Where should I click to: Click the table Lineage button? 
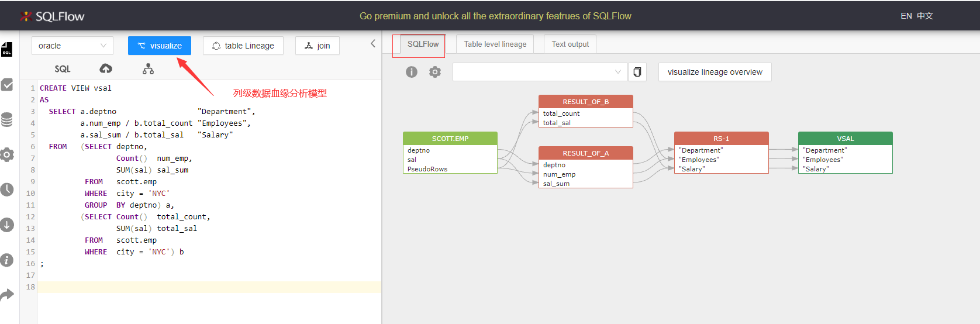click(x=243, y=46)
